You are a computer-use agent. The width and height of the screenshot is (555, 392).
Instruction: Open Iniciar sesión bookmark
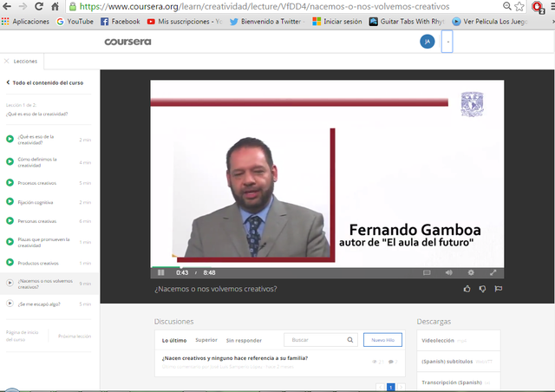(337, 22)
